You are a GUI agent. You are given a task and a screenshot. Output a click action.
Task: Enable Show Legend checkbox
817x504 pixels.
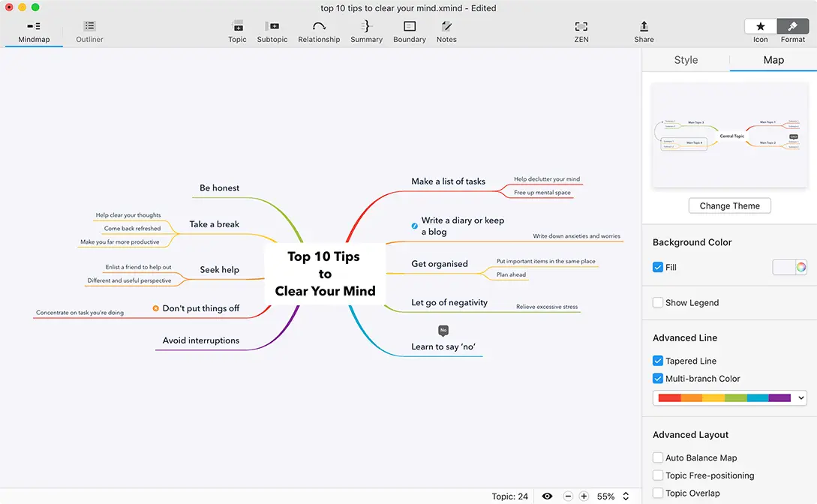click(x=658, y=302)
